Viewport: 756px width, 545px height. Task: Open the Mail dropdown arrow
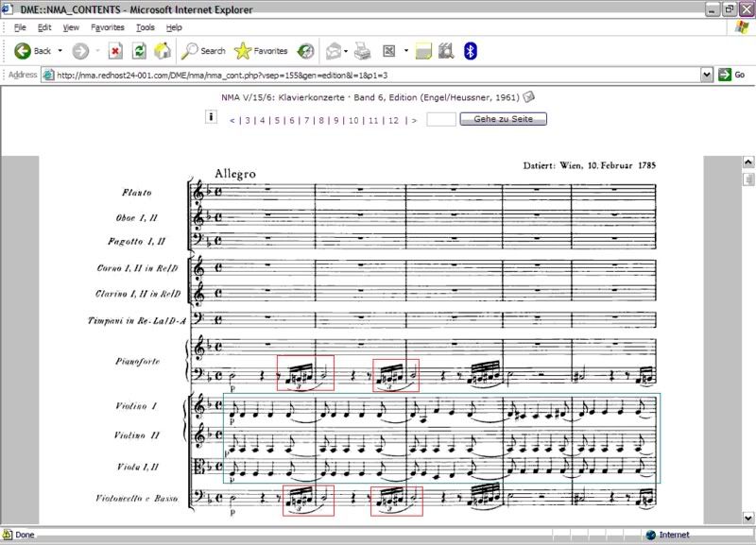346,51
